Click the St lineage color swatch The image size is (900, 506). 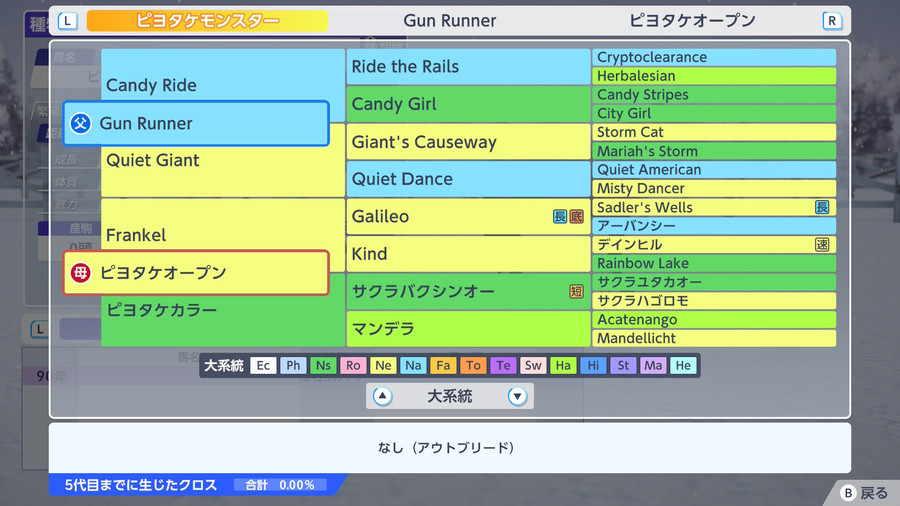click(x=623, y=365)
